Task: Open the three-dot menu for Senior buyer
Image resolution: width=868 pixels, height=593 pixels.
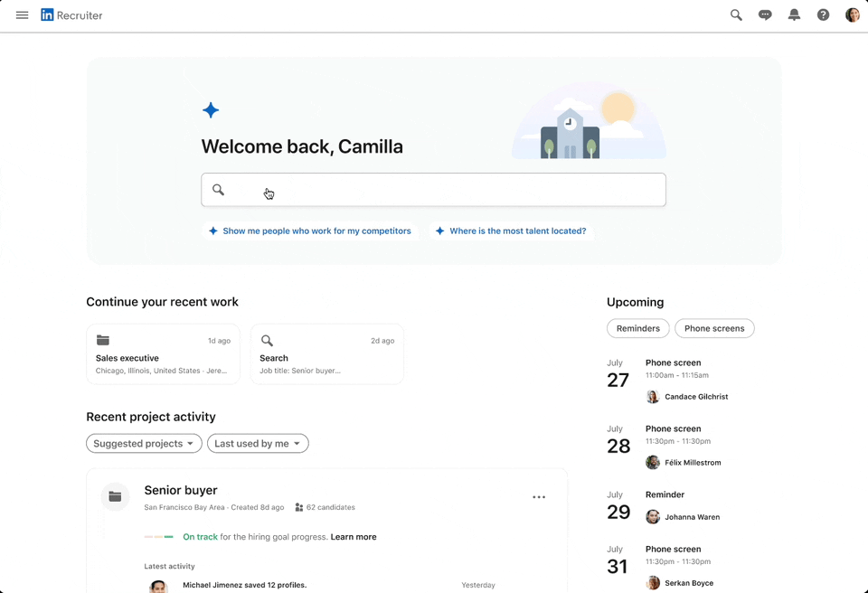Action: (539, 497)
